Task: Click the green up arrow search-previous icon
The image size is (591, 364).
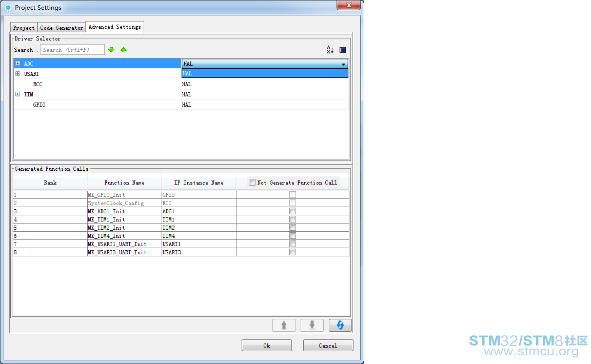Action: pyautogui.click(x=124, y=50)
